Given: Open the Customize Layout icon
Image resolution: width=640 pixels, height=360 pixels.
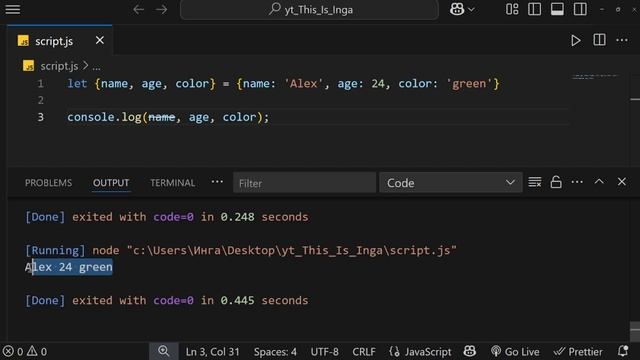Looking at the screenshot, I should click(512, 9).
